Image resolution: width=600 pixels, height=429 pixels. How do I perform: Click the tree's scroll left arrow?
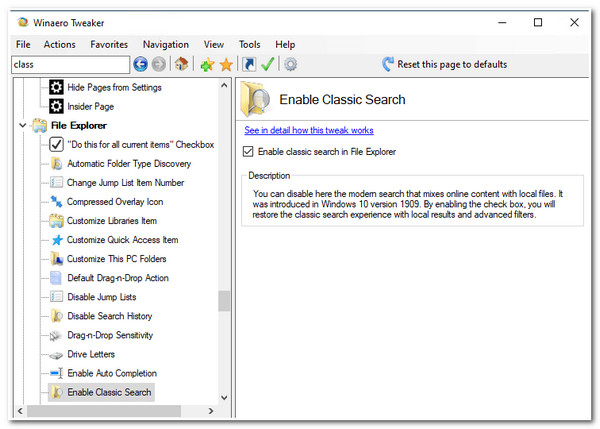pyautogui.click(x=20, y=411)
